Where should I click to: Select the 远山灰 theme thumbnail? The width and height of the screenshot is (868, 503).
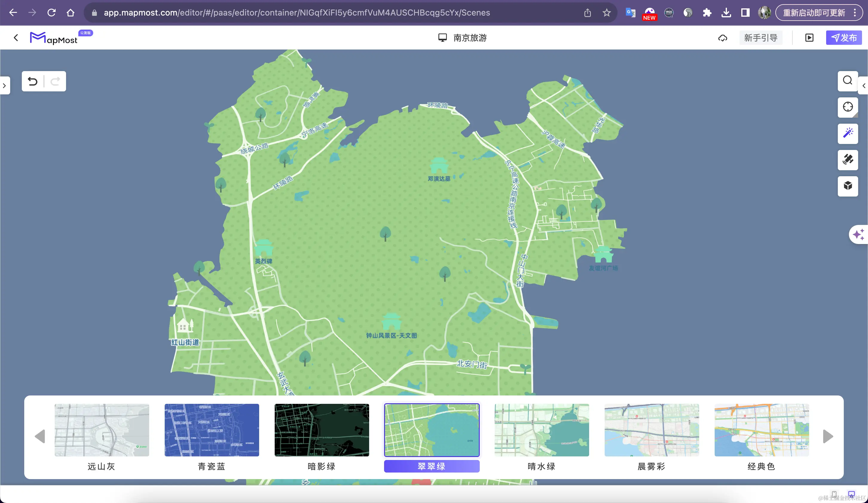pyautogui.click(x=102, y=430)
